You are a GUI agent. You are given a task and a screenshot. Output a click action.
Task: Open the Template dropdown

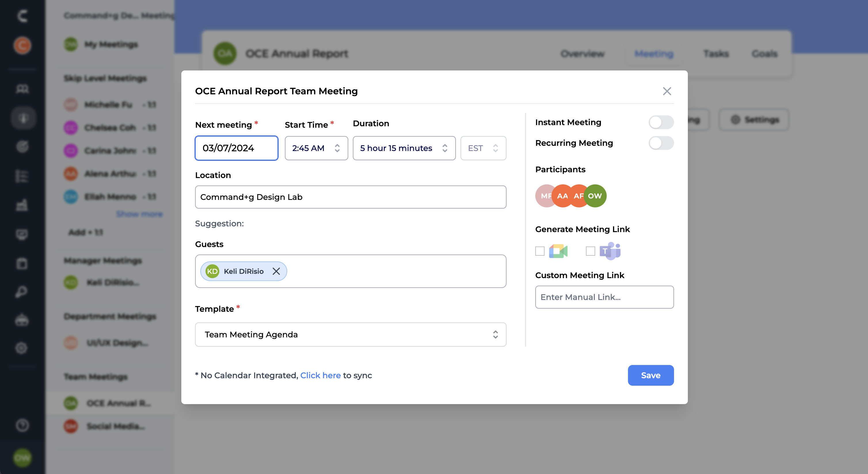pyautogui.click(x=351, y=334)
